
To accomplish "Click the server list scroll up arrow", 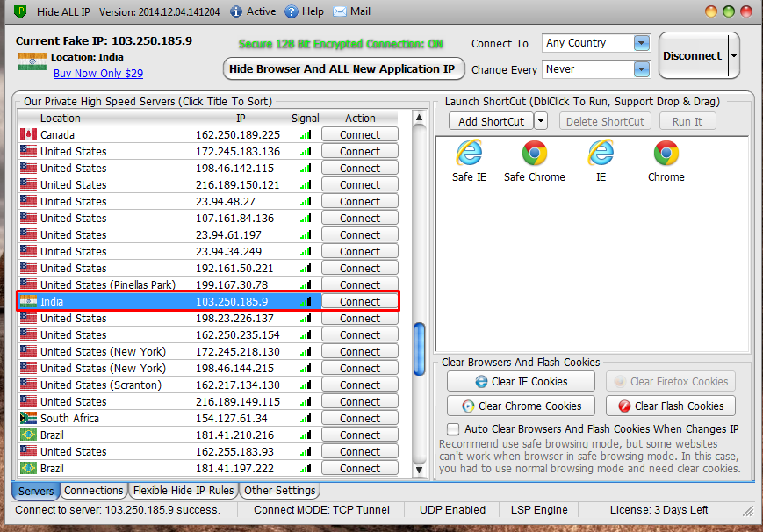I will 419,118.
